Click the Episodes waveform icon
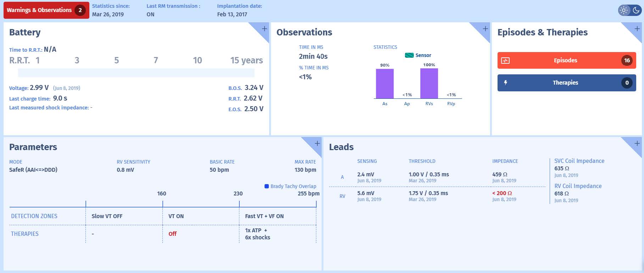 505,61
